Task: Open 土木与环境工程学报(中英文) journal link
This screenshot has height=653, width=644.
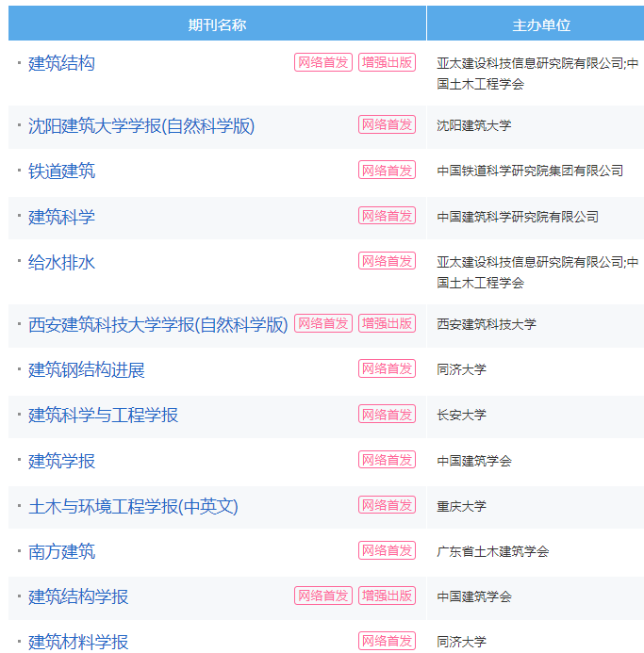Action: coord(133,506)
